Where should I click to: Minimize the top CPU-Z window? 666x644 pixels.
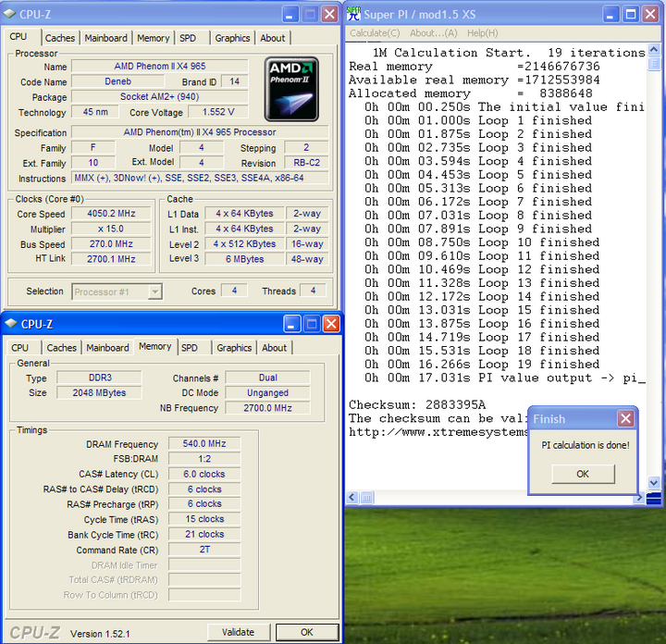pos(290,15)
